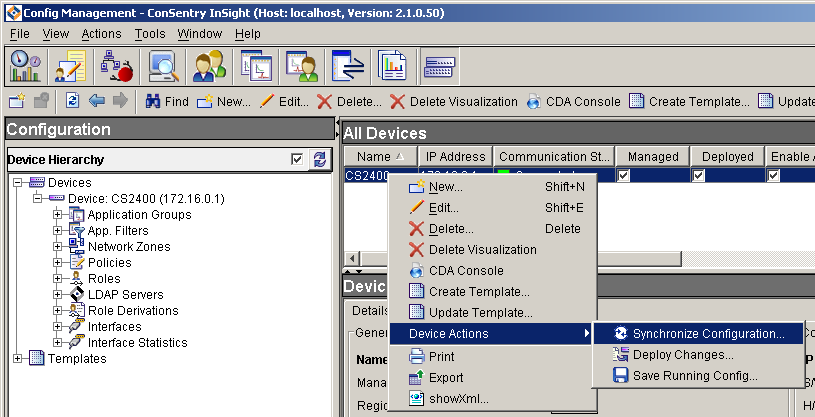Viewport: 815px width, 417px height.
Task: Click the small refresh icon in second toolbar
Action: [x=72, y=101]
